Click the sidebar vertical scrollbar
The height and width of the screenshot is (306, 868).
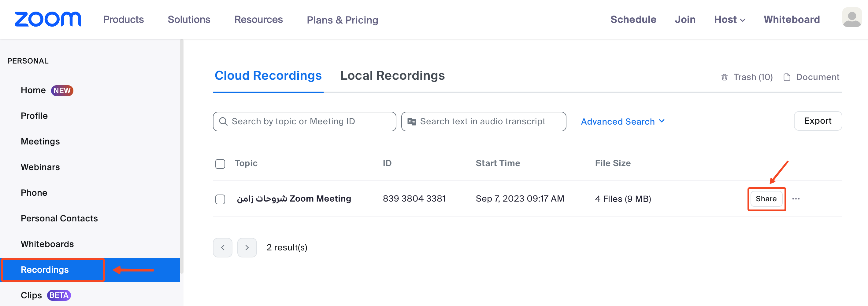click(x=181, y=157)
